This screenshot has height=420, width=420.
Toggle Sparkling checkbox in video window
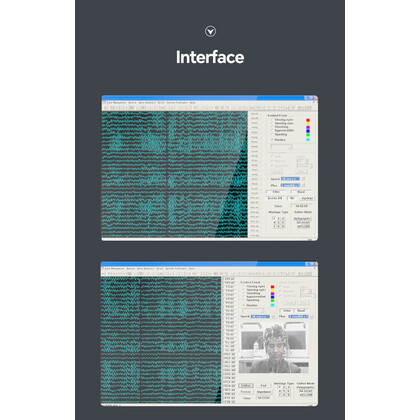coord(244,300)
